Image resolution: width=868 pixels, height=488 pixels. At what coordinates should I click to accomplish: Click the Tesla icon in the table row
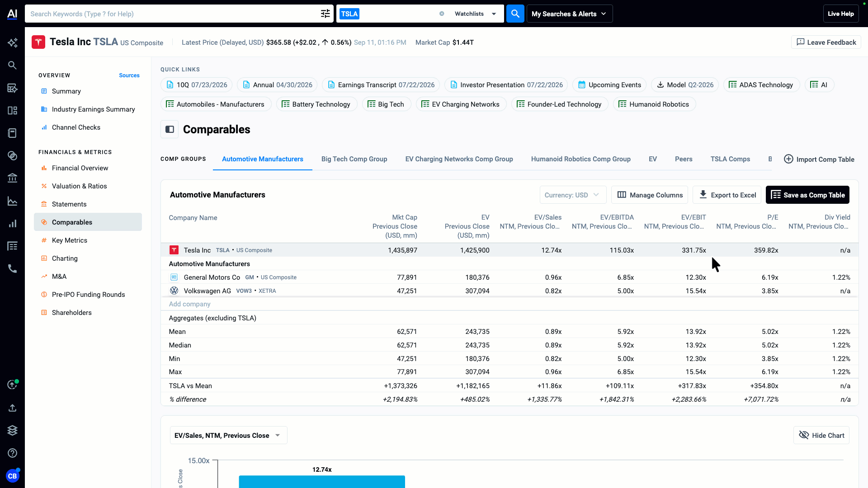pyautogui.click(x=174, y=250)
